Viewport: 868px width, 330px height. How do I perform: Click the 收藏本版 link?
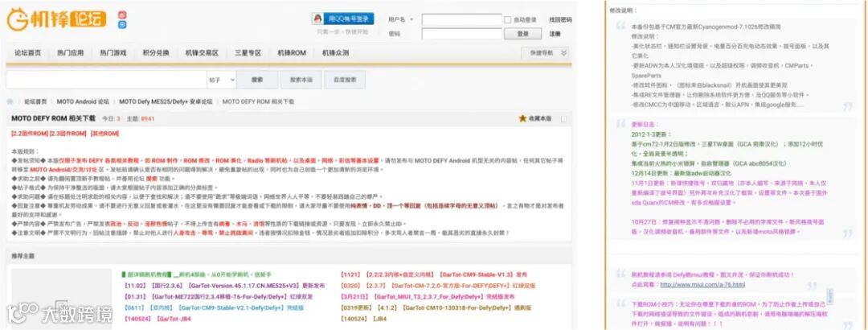click(540, 118)
